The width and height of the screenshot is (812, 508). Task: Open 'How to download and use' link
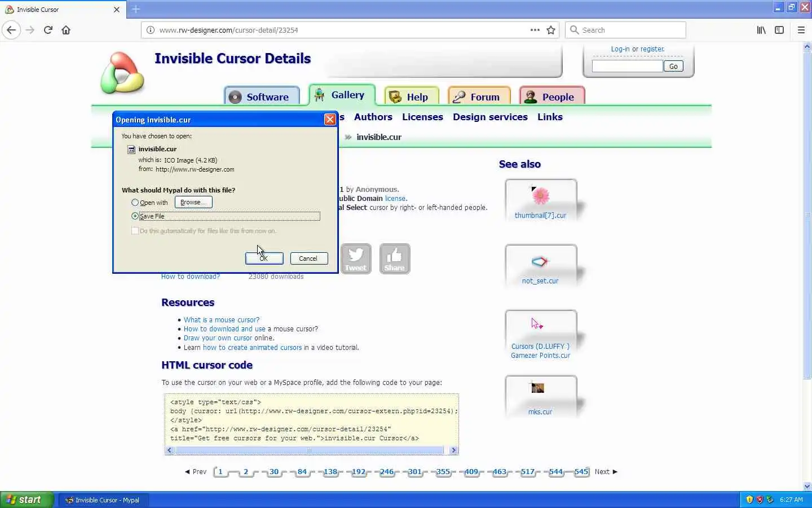[x=224, y=329]
